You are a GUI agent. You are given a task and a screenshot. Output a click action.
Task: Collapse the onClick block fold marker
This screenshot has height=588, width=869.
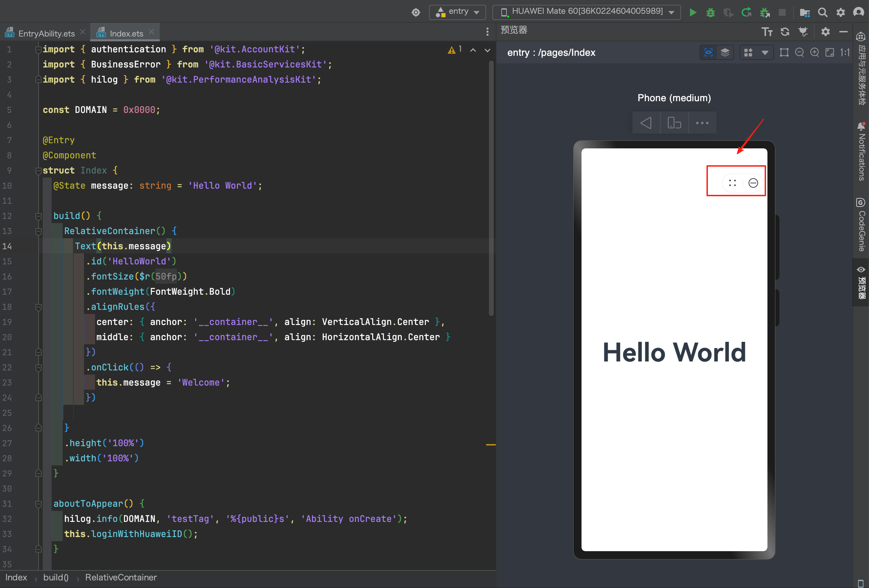pos(38,368)
